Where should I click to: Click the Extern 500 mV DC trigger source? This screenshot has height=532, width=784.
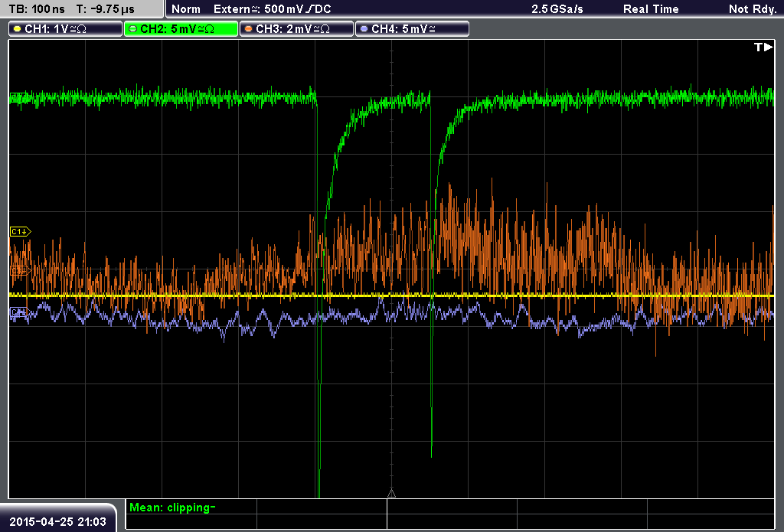coord(273,9)
